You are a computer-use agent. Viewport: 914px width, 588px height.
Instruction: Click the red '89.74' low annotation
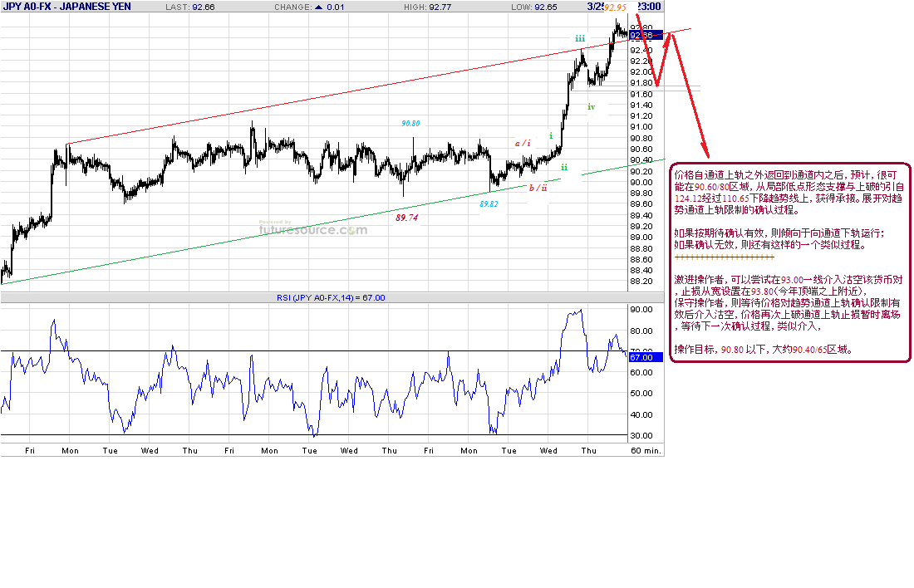point(406,218)
